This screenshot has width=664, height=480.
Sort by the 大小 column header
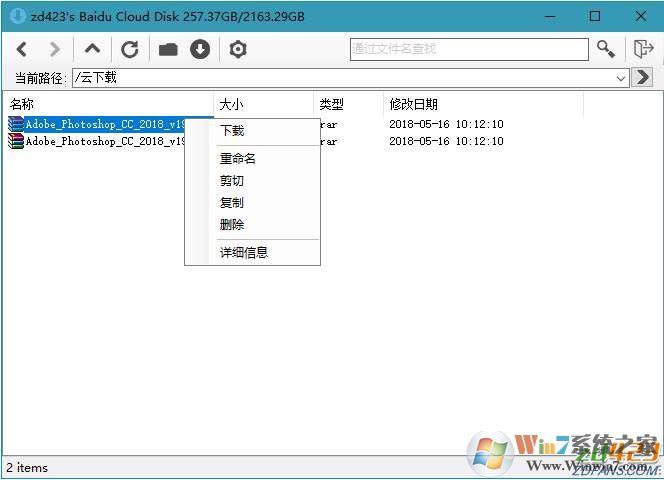[231, 104]
